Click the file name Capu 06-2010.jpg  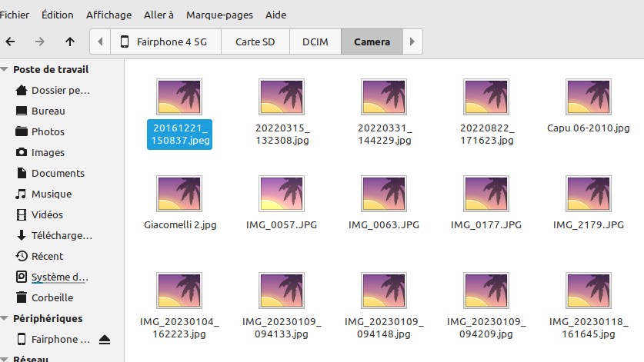coord(588,128)
